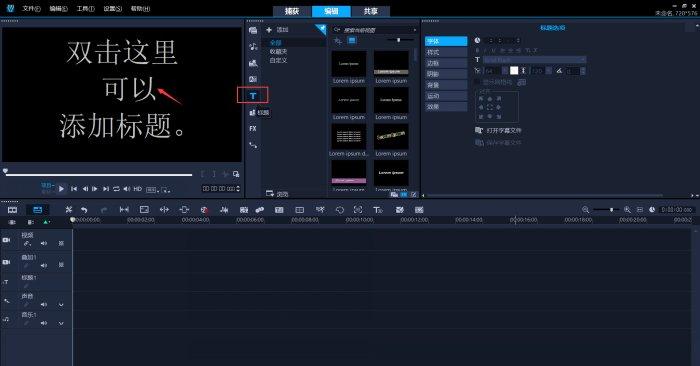Screen dimensions: 700x366
Task: Expand the 声音 voice track options chevron
Action: [61, 305]
